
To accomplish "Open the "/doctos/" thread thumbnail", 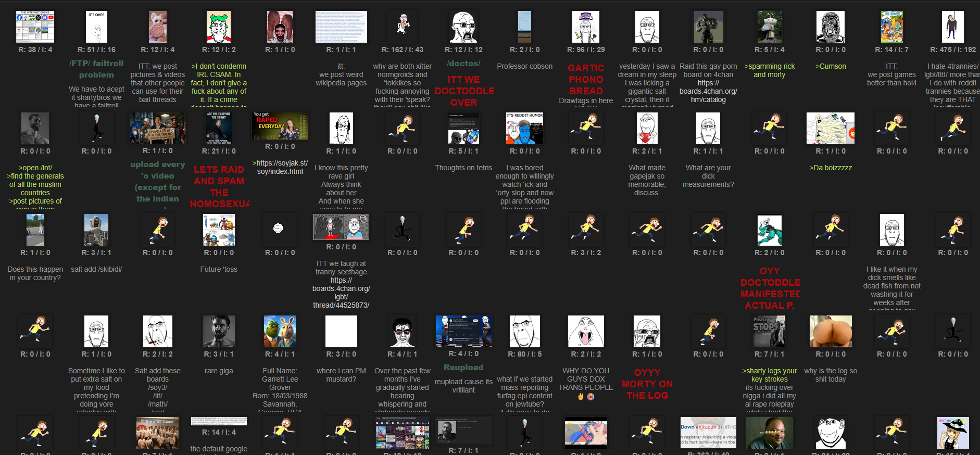I will point(463,27).
